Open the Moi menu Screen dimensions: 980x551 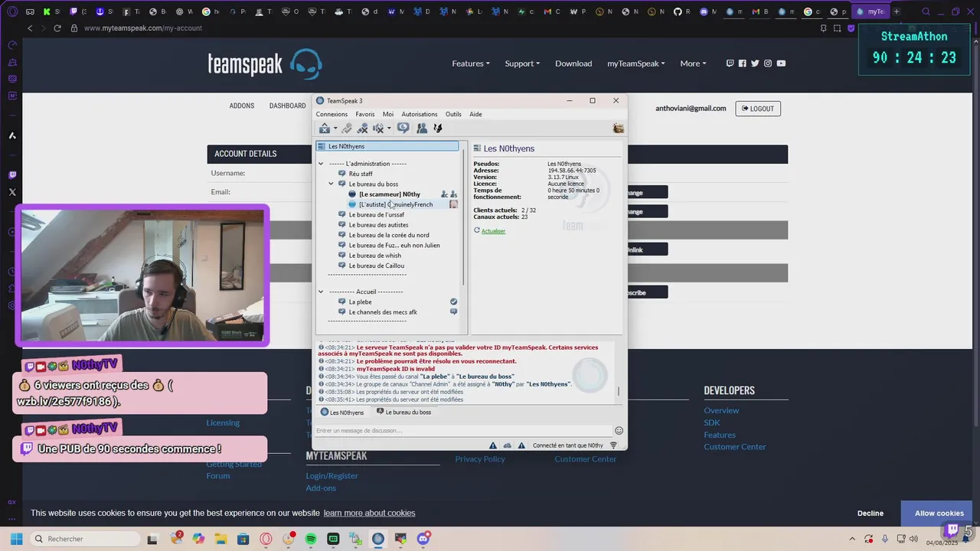pos(388,114)
